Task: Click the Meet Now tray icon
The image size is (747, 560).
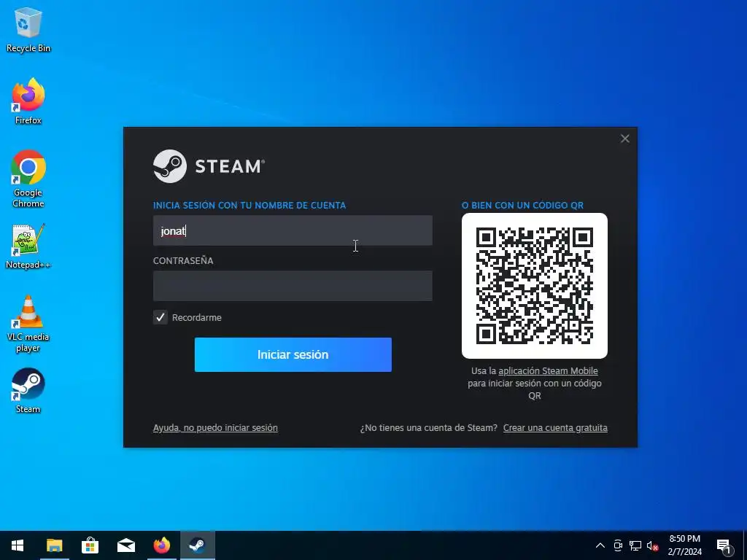Action: point(618,545)
